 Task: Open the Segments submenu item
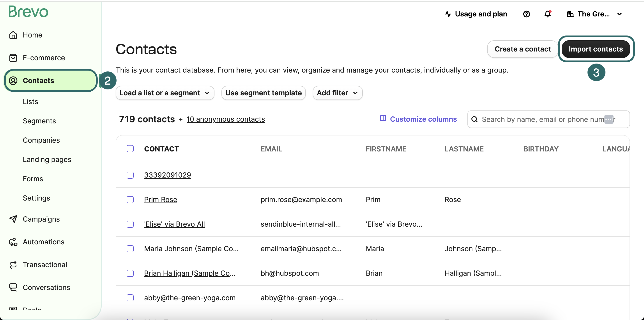(x=39, y=121)
